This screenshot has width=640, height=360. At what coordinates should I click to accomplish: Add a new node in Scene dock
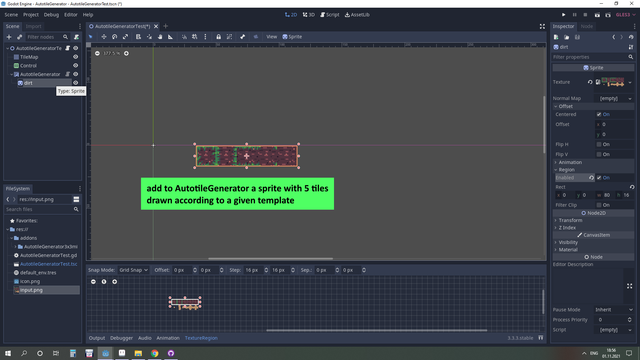click(9, 37)
